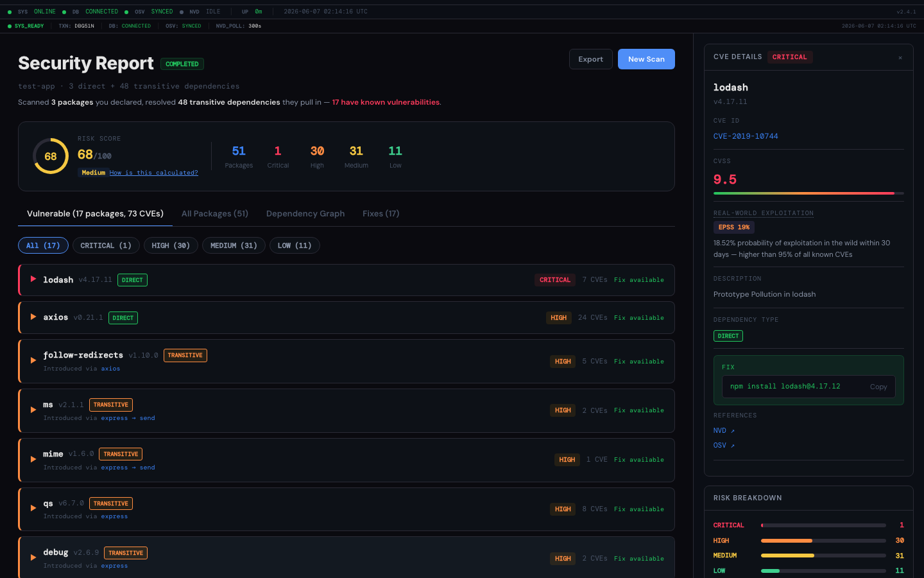Click axios link under follow-redirects

pos(110,369)
